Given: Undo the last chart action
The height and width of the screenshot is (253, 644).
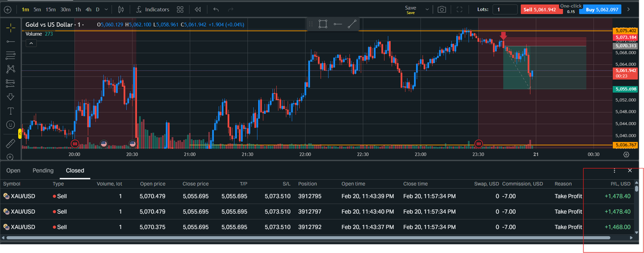Looking at the screenshot, I should tap(216, 9).
